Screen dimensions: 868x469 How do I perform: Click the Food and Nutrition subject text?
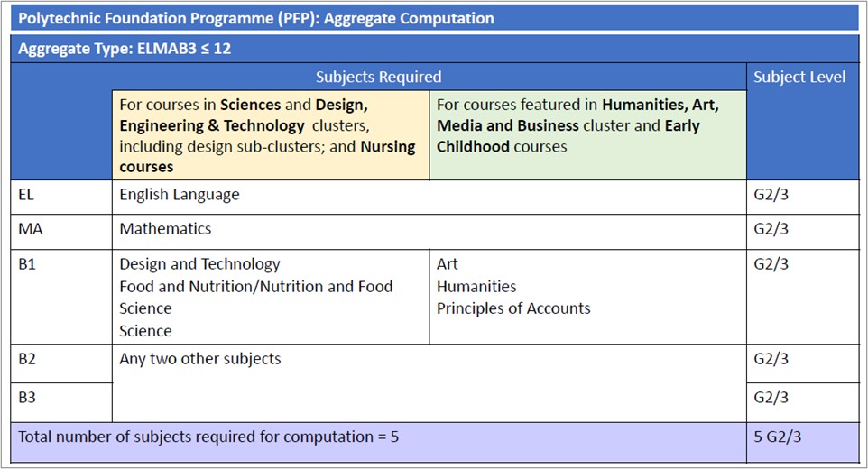click(x=256, y=287)
